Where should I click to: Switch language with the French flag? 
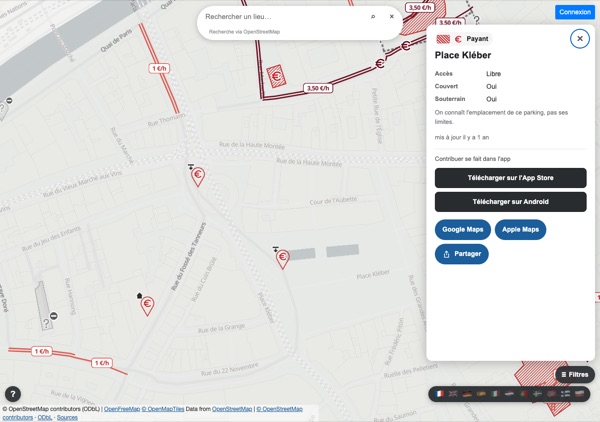point(439,394)
